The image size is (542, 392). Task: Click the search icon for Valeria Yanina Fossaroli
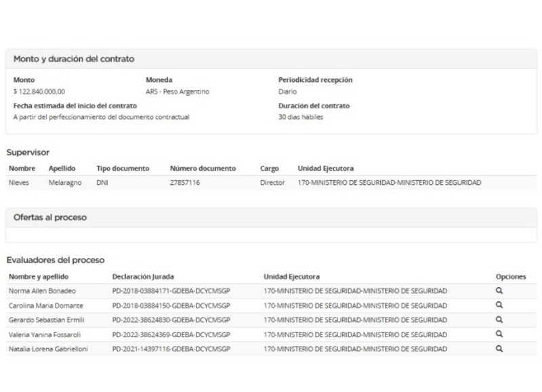pos(499,334)
